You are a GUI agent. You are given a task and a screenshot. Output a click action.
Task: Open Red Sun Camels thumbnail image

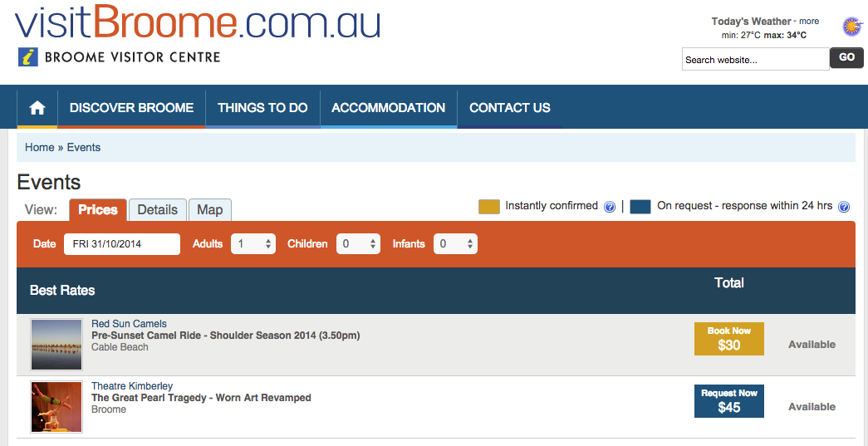tap(56, 344)
